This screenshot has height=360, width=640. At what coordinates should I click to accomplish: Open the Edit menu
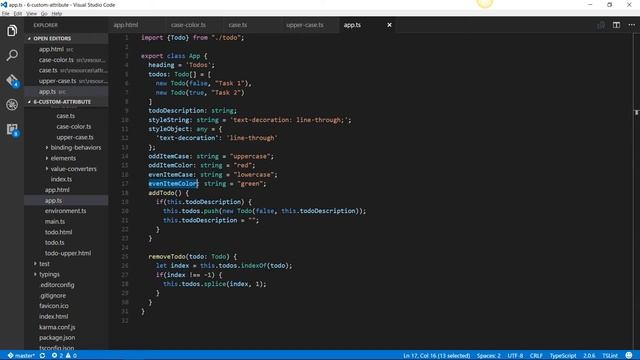tap(18, 13)
